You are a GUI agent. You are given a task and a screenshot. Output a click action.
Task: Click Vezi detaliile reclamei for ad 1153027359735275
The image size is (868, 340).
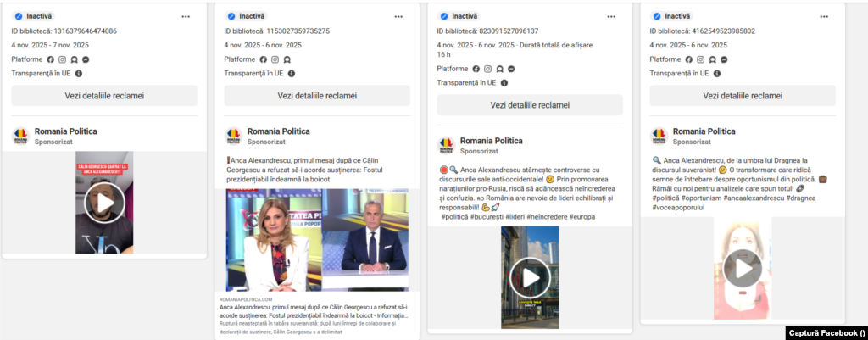pos(317,95)
